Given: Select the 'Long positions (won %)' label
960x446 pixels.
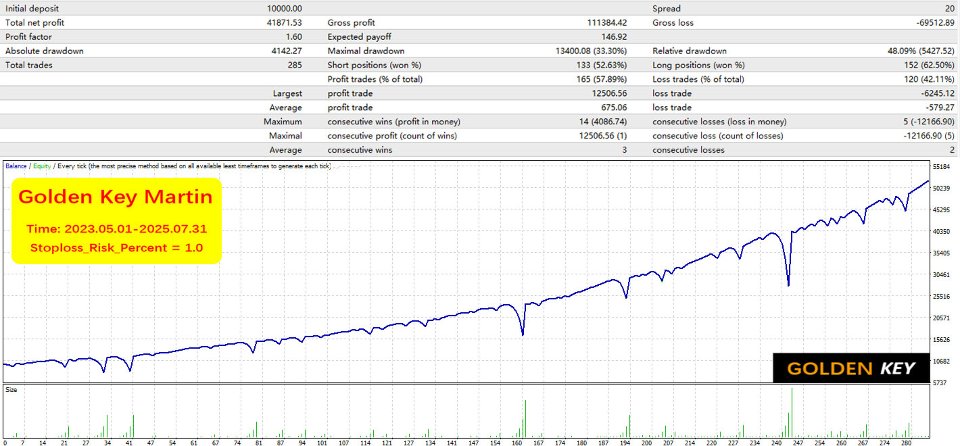Looking at the screenshot, I should [x=698, y=65].
